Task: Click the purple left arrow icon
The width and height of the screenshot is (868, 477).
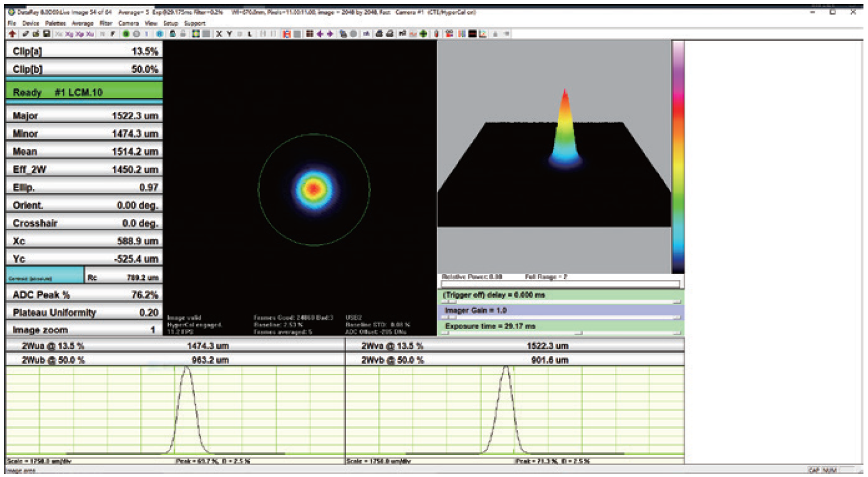Action: (320, 34)
